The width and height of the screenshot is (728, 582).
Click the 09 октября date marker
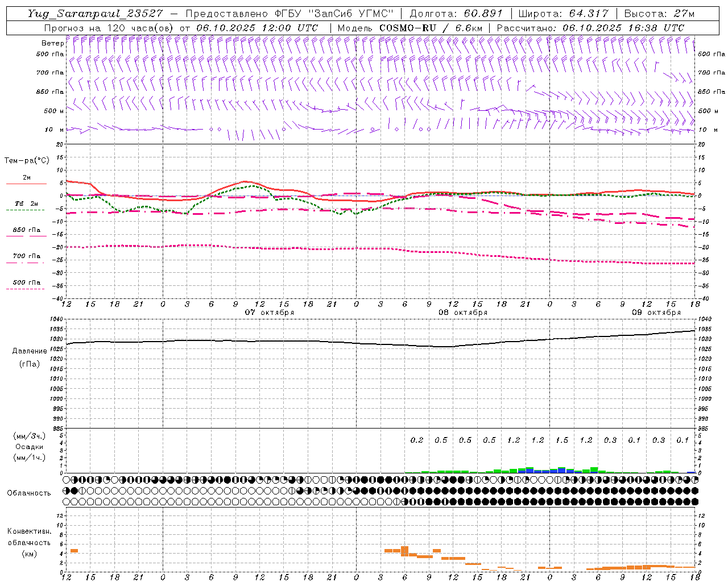coord(656,313)
